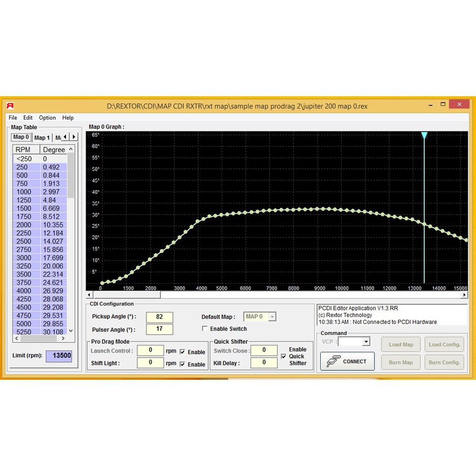The width and height of the screenshot is (476, 476).
Task: Open the VCP port dropdown
Action: pos(366,342)
